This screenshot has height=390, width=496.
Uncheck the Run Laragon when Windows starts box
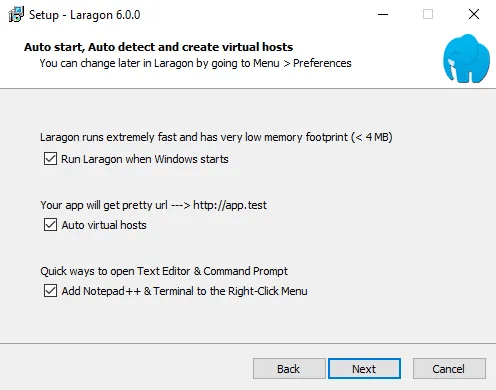(x=50, y=159)
